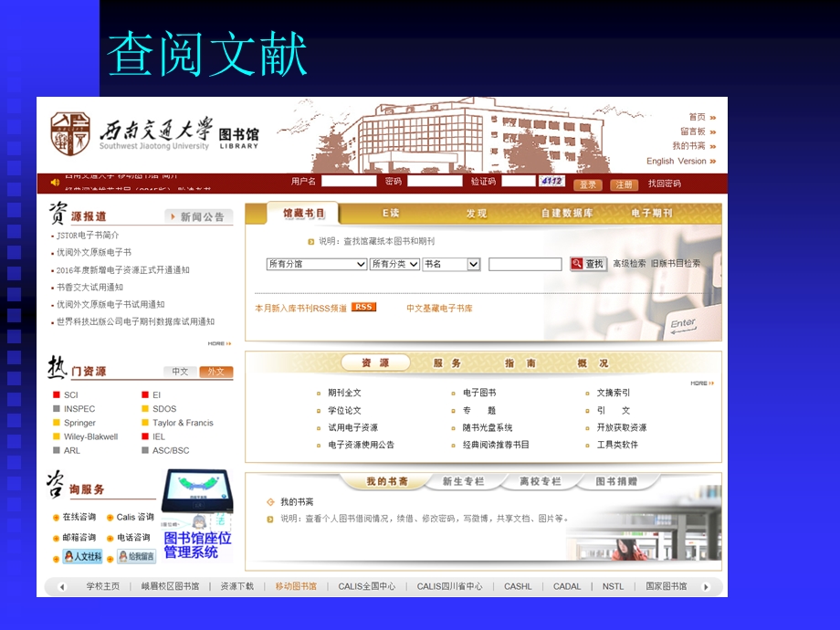840x630 pixels.
Task: Click the 登录 login button
Action: tap(588, 184)
